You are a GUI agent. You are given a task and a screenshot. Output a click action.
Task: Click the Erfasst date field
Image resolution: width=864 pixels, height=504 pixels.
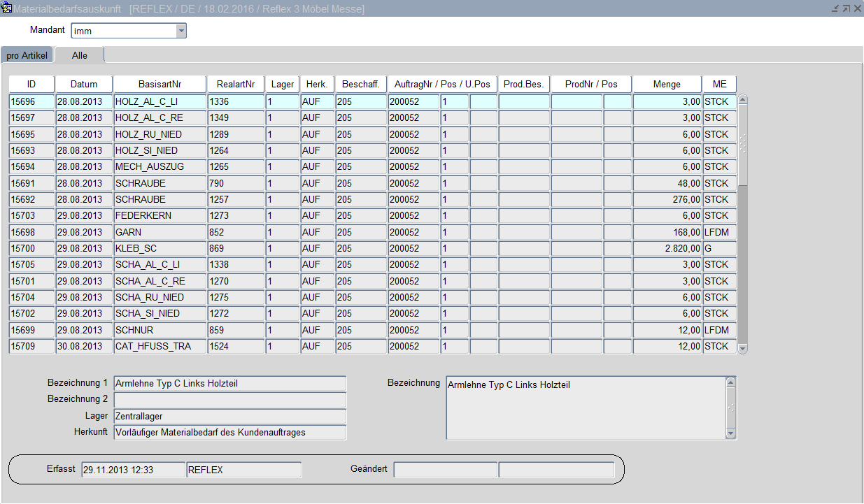(x=133, y=470)
